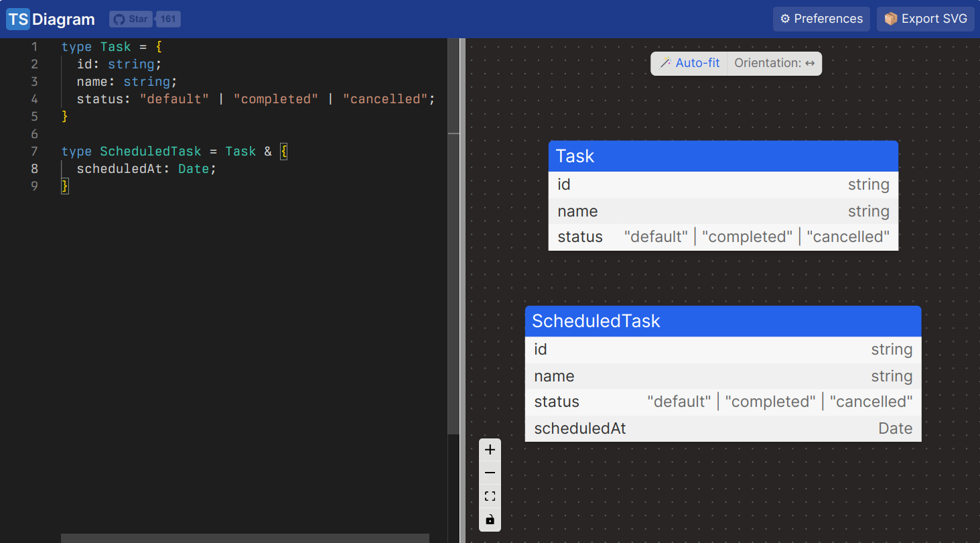The height and width of the screenshot is (543, 980).
Task: Click the "completed" string in code
Action: click(x=276, y=99)
